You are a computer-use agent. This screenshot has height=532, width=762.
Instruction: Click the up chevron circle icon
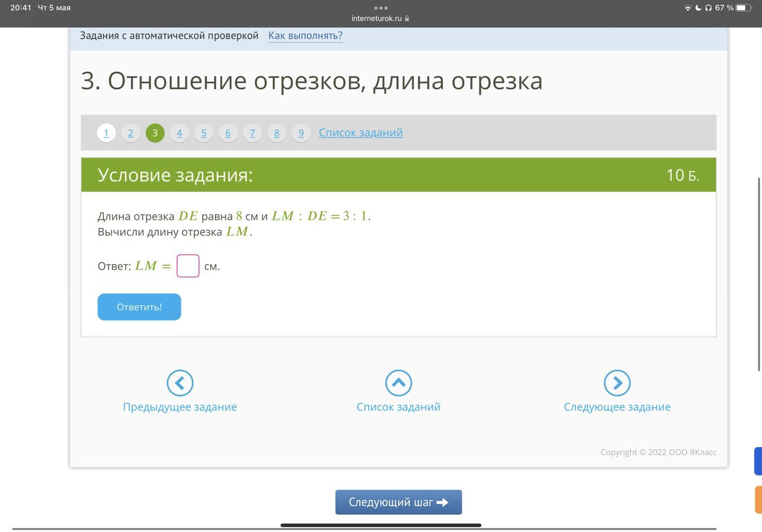[398, 383]
